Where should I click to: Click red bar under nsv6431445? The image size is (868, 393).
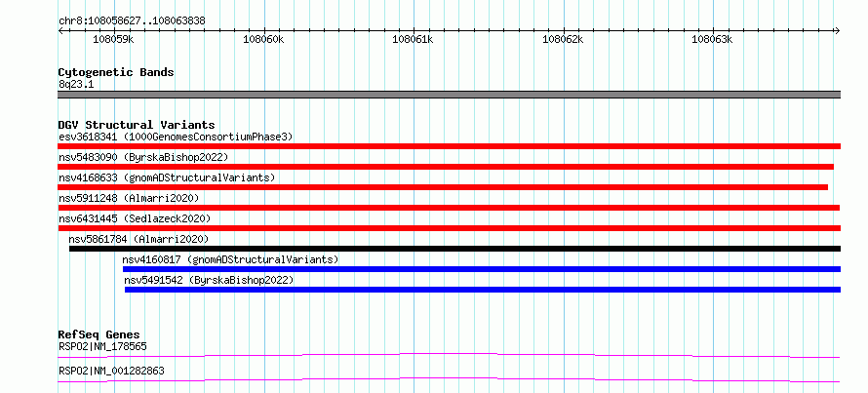pyautogui.click(x=450, y=228)
